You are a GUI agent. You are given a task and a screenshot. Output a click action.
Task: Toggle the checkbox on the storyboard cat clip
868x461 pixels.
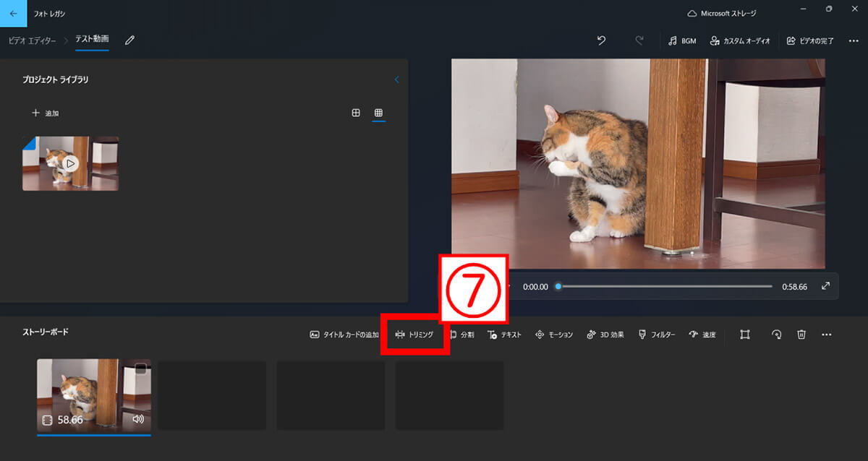click(x=141, y=369)
